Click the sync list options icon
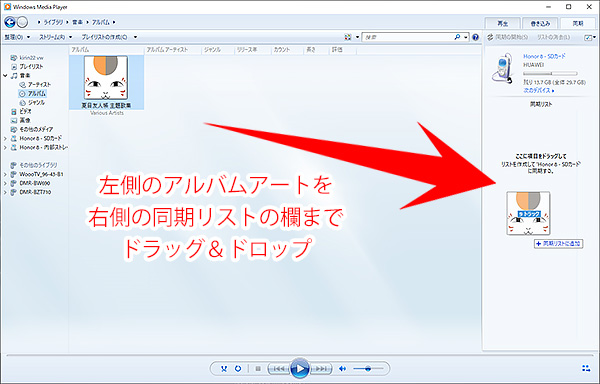 [589, 37]
